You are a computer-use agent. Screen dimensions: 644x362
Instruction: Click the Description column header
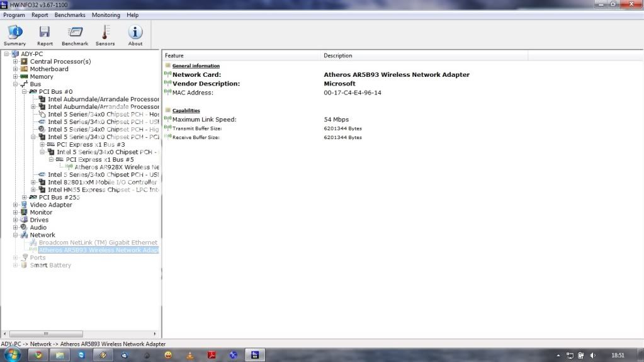point(338,56)
